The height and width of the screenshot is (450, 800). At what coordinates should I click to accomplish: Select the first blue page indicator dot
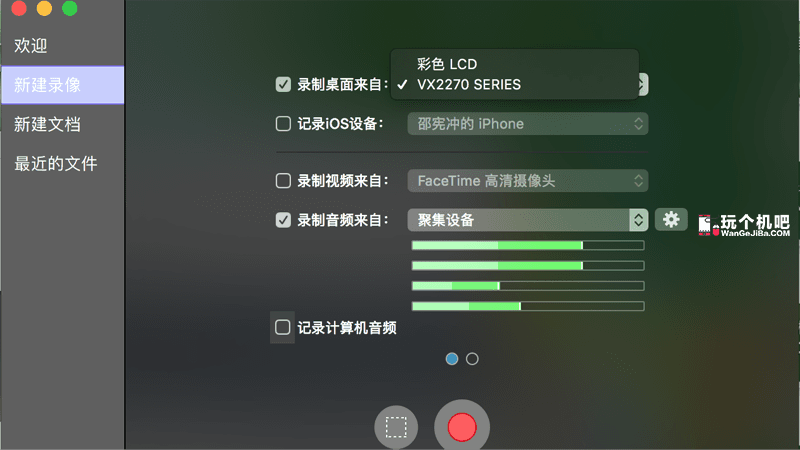pyautogui.click(x=452, y=358)
